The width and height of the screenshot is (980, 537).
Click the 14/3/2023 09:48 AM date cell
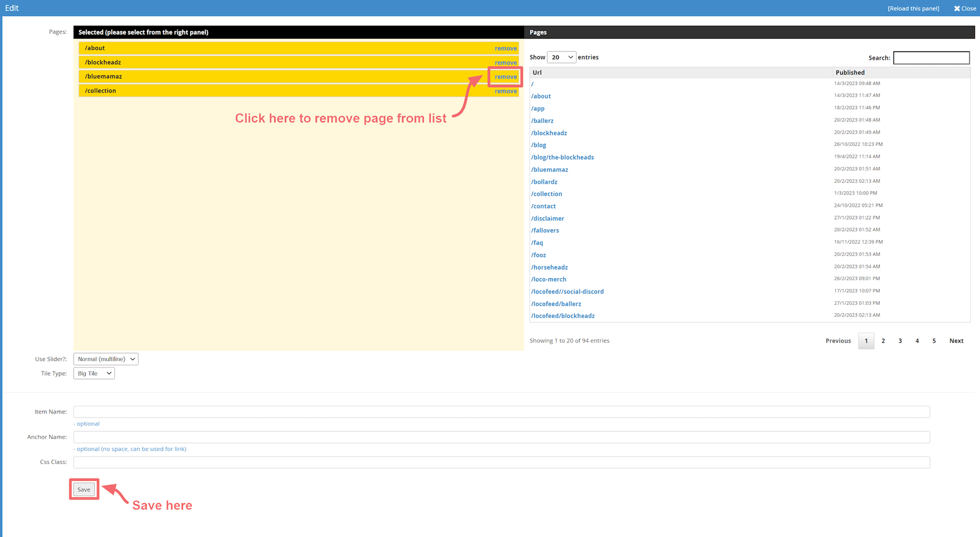point(857,83)
